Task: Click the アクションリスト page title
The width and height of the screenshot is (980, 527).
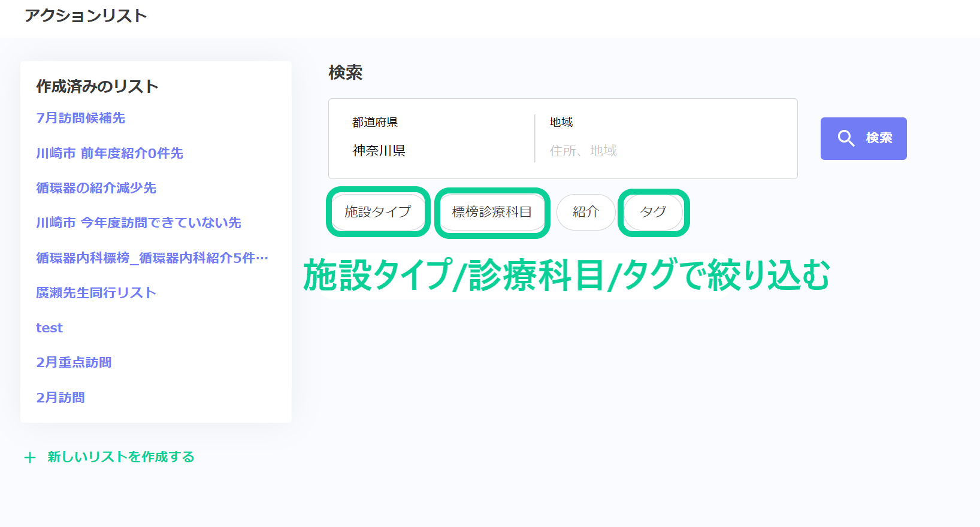Action: coord(86,16)
